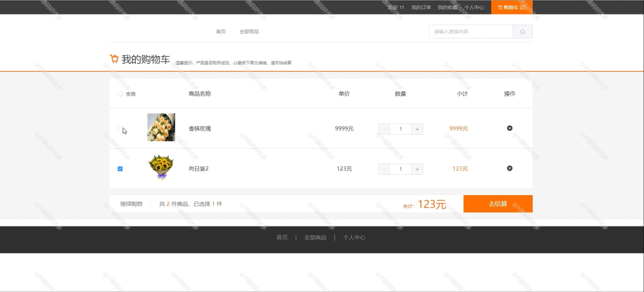Viewport: 644px width, 292px height.
Task: Open the 向日葵2 product thumbnail
Action: point(161,167)
